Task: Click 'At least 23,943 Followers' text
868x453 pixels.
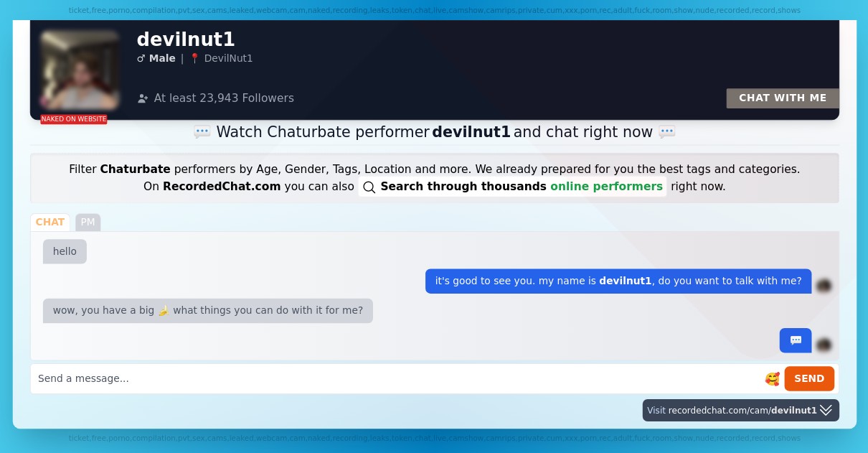Action: [224, 98]
